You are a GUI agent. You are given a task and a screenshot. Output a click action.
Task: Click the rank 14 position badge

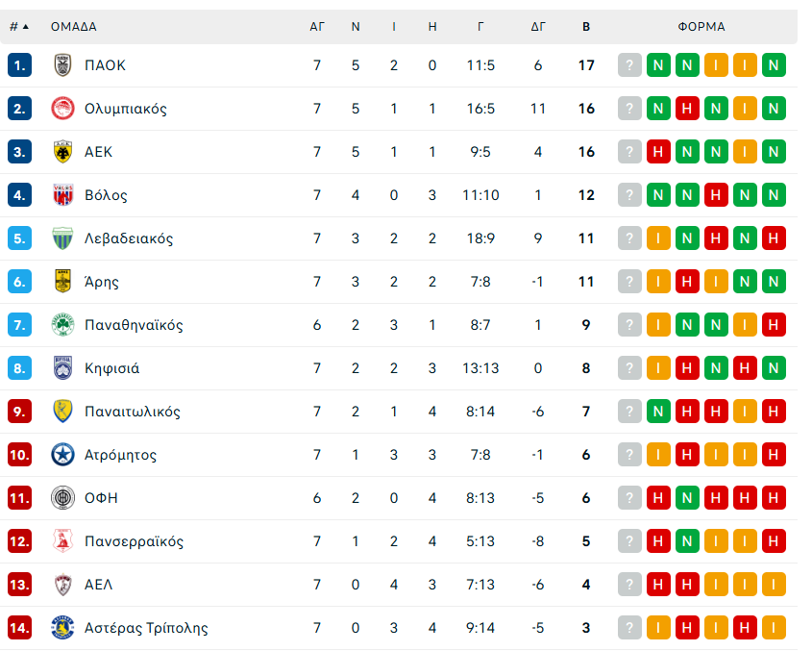coord(20,628)
